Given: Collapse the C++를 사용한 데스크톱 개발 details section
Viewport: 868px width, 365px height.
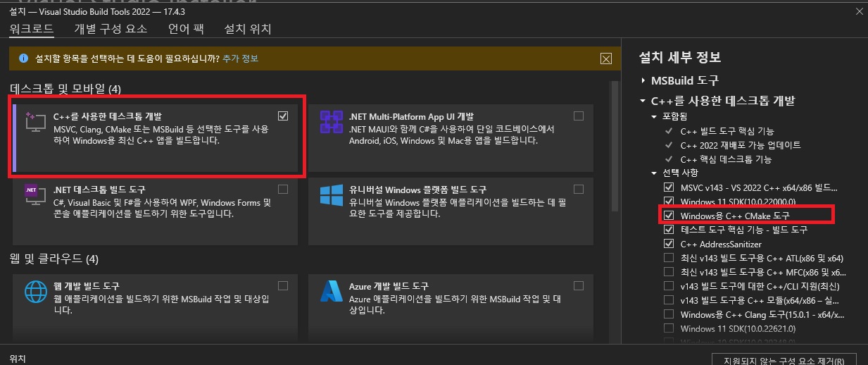Looking at the screenshot, I should click(643, 101).
